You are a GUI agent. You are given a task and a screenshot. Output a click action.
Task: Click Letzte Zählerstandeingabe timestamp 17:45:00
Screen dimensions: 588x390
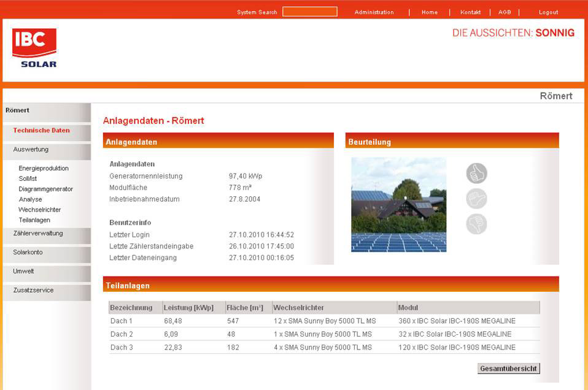point(261,246)
